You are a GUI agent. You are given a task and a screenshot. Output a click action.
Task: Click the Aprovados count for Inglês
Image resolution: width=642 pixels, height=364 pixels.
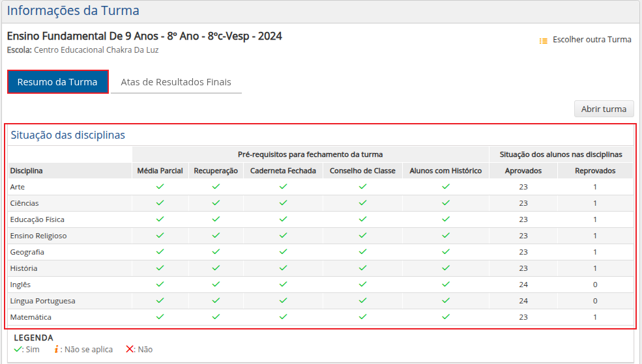point(523,285)
